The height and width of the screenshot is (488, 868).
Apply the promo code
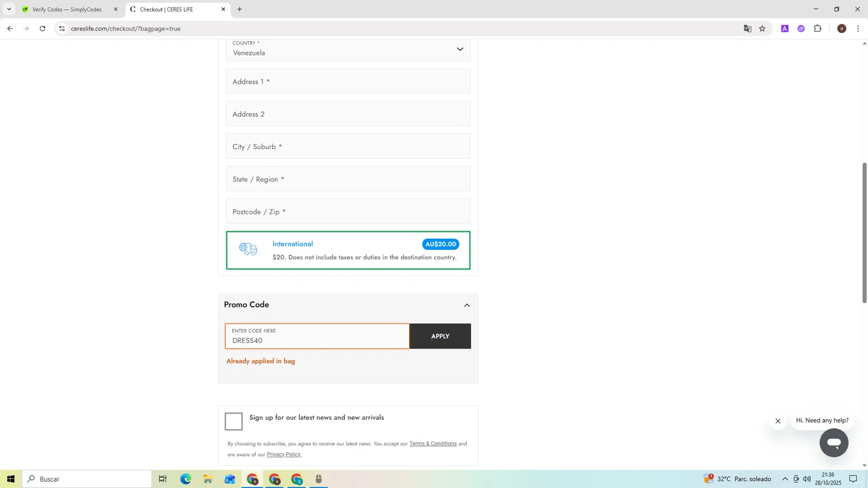440,336
